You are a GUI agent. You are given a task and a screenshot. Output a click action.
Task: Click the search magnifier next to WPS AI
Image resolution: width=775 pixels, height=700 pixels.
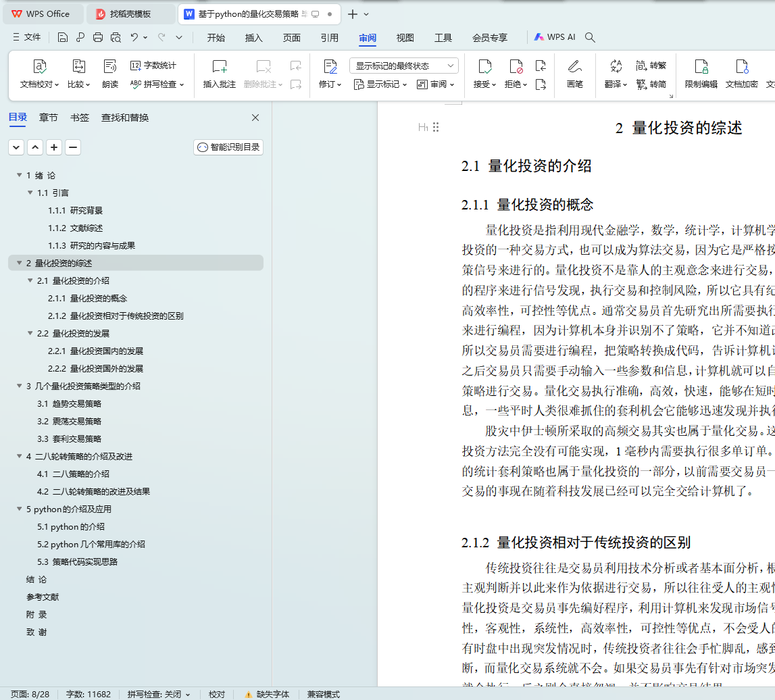[590, 38]
